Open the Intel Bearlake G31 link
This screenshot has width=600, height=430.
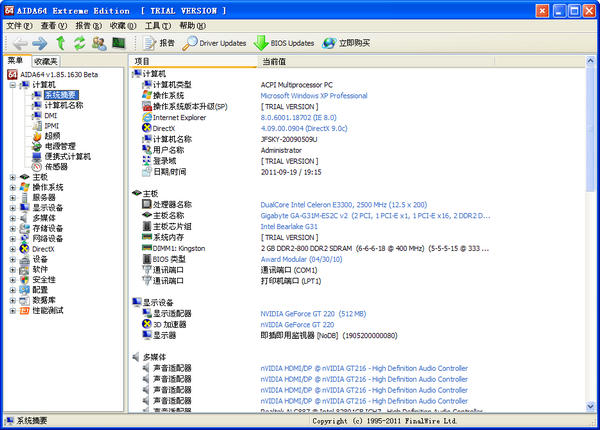[289, 226]
